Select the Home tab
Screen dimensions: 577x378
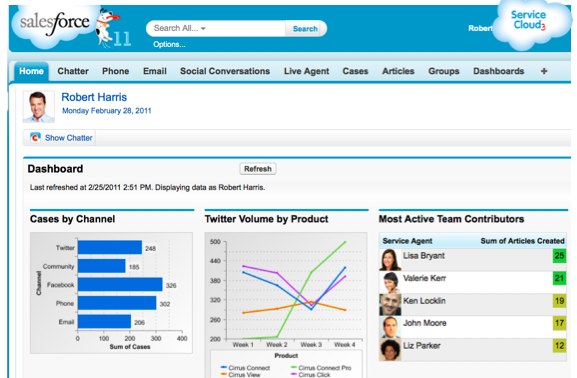pyautogui.click(x=31, y=71)
